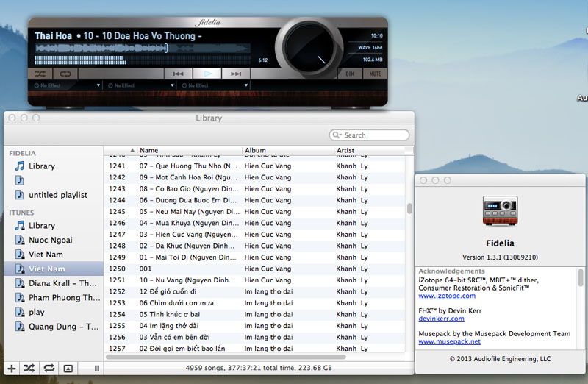Select track 08 - Co Bao Gio
Screen dimensions: 588x384
pyautogui.click(x=254, y=189)
